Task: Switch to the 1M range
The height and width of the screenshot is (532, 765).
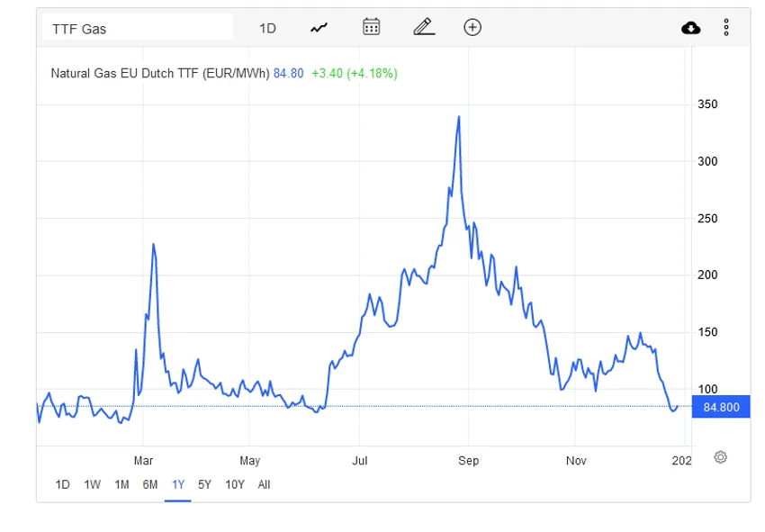Action: tap(121, 484)
